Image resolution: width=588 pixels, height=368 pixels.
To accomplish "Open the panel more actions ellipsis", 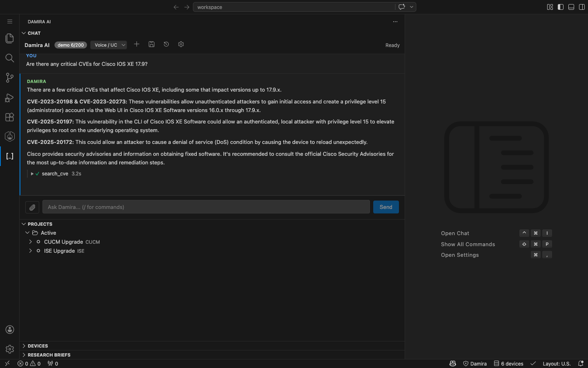I will coord(395,22).
